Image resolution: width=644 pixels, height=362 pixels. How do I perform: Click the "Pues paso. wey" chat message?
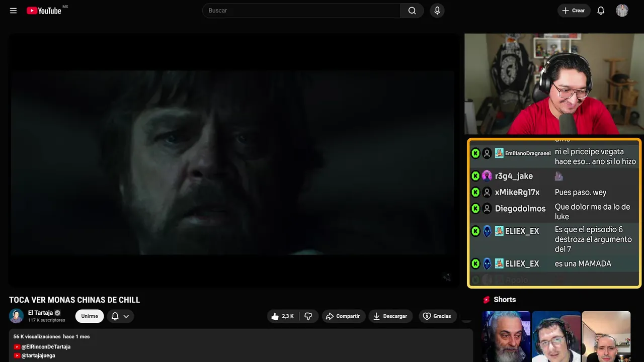pyautogui.click(x=581, y=193)
